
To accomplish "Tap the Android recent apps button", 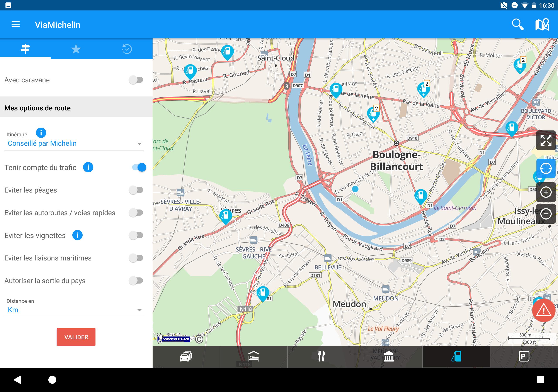I will tap(541, 380).
